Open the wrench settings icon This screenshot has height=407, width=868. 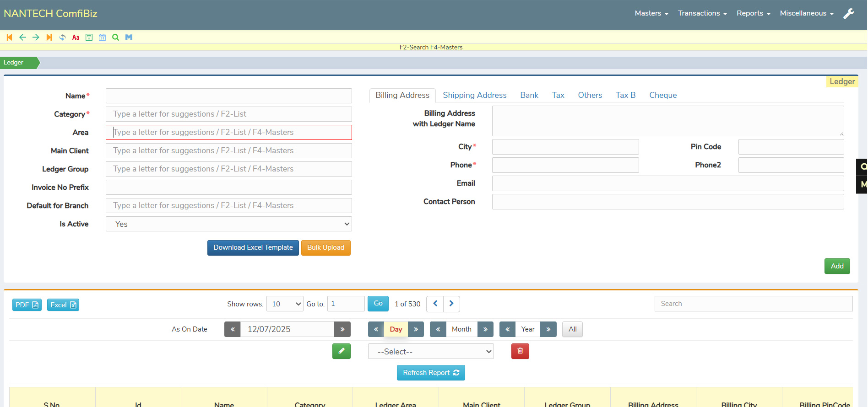[848, 14]
